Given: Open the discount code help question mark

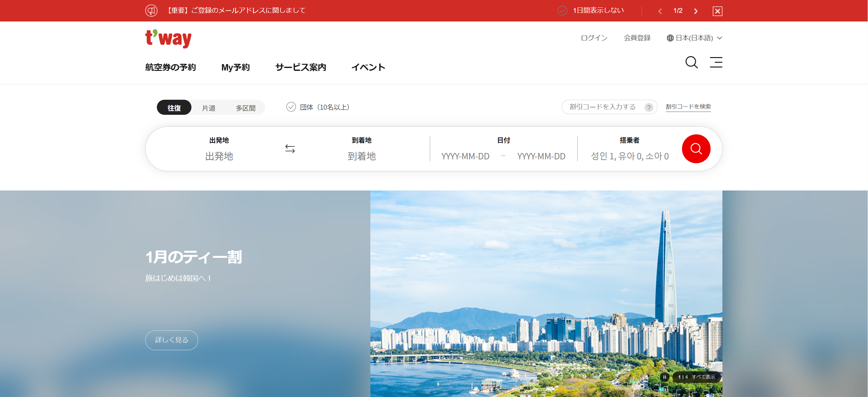Looking at the screenshot, I should 649,107.
